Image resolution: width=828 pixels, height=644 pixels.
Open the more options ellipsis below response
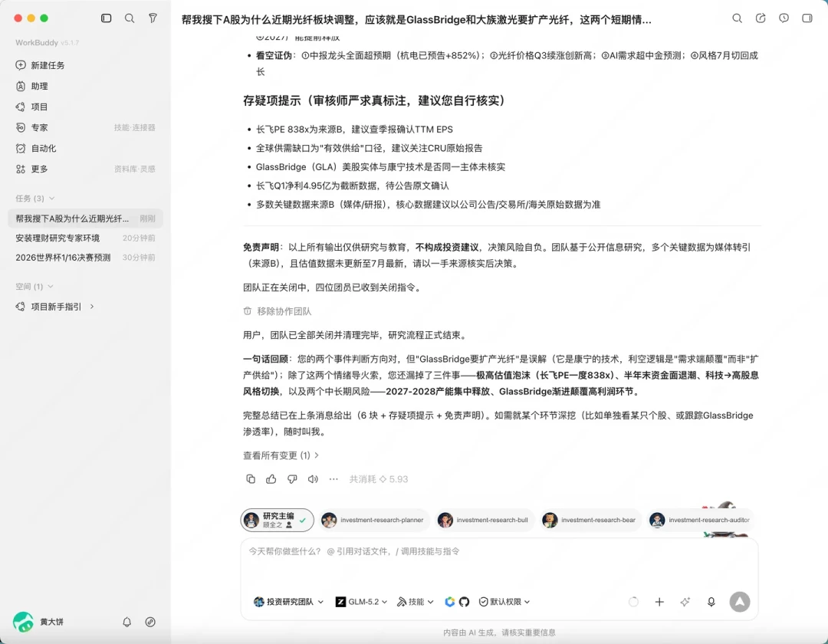(x=333, y=479)
